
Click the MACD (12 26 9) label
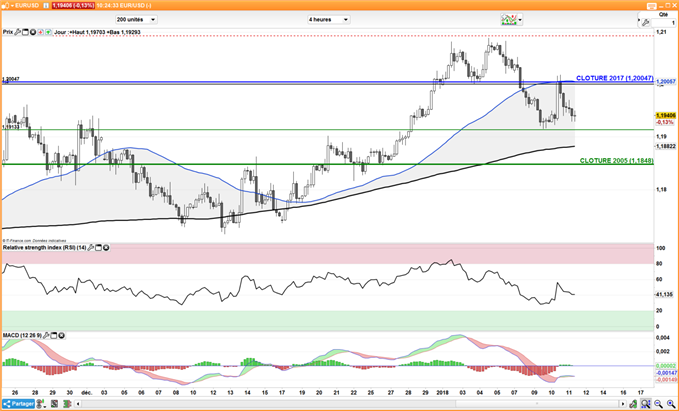click(23, 336)
